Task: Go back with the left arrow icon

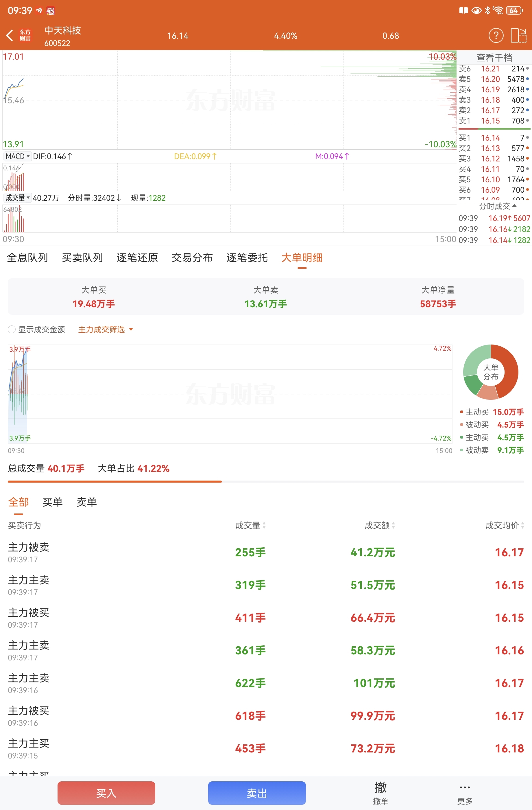Action: (10, 35)
